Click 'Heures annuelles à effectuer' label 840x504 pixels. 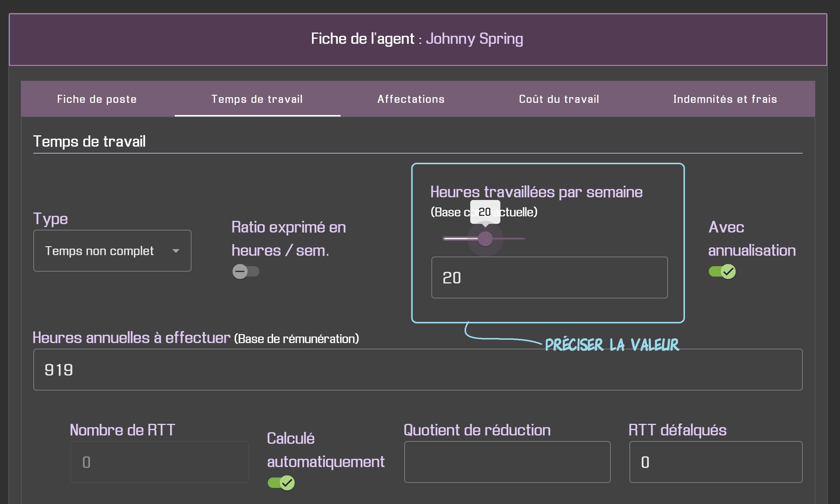pyautogui.click(x=132, y=338)
